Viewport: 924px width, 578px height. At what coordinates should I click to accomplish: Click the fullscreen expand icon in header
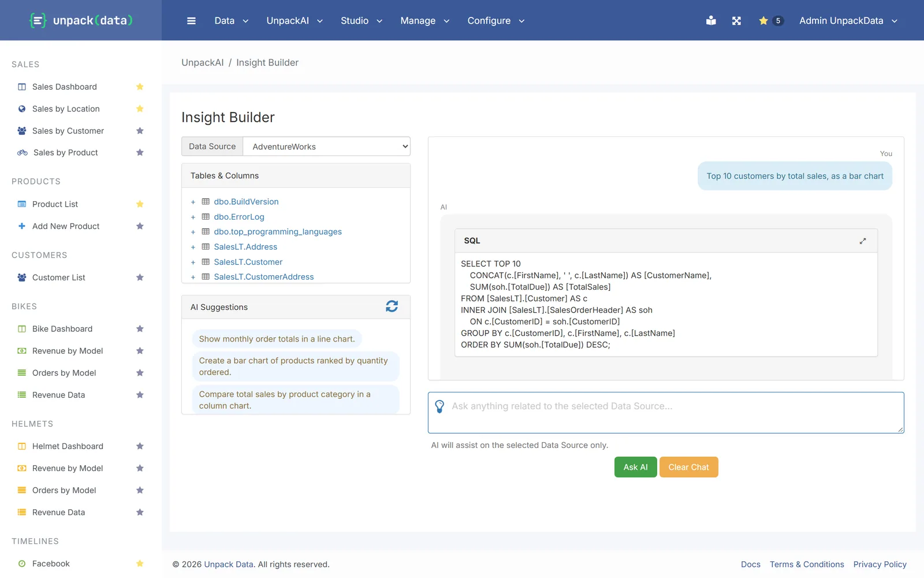(736, 21)
